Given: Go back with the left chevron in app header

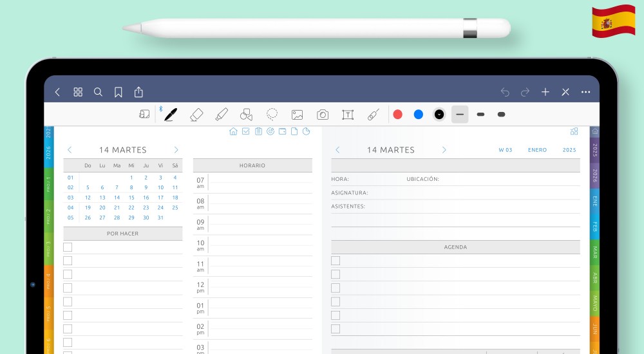Looking at the screenshot, I should (57, 92).
